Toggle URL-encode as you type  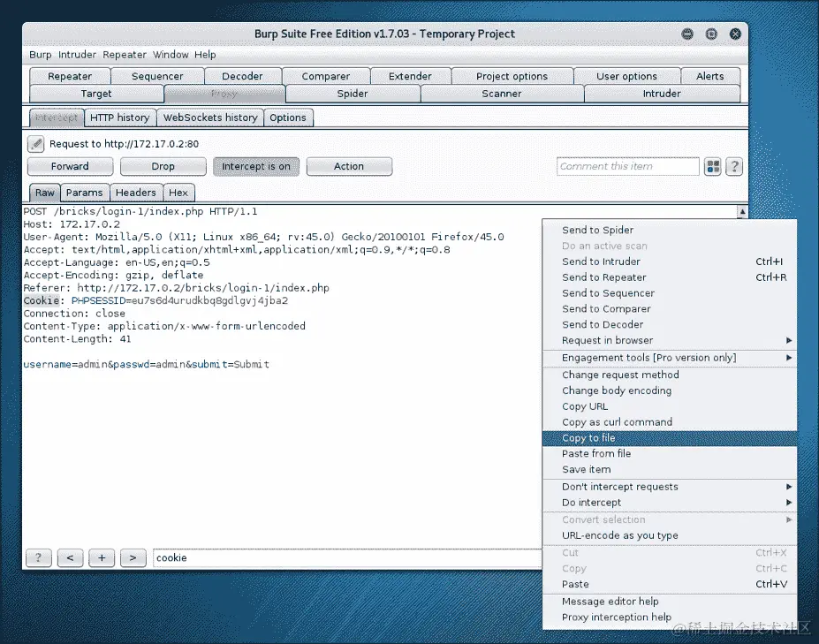pos(670,535)
